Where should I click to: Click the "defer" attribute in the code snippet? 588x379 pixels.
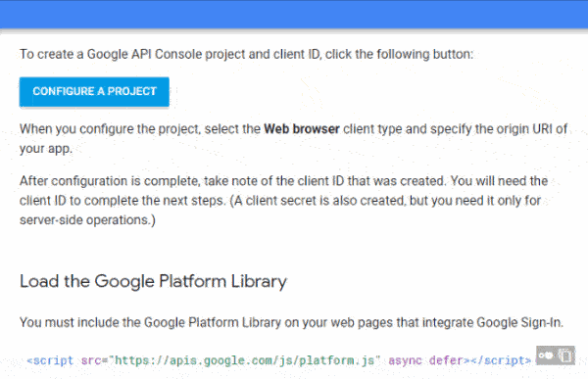pyautogui.click(x=446, y=360)
